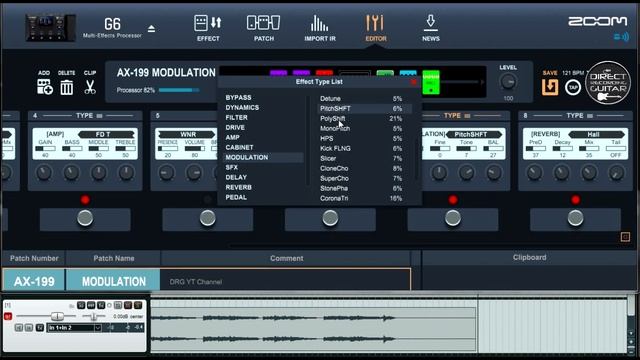
Task: Select the DYNAMICS category
Action: [242, 107]
